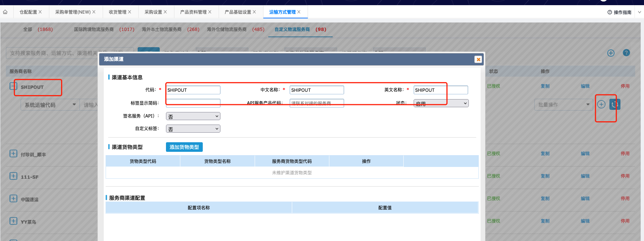Screen dimensions: 644x241
Task: Collapse the SHIPOUT provider row
Action: coord(14,86)
